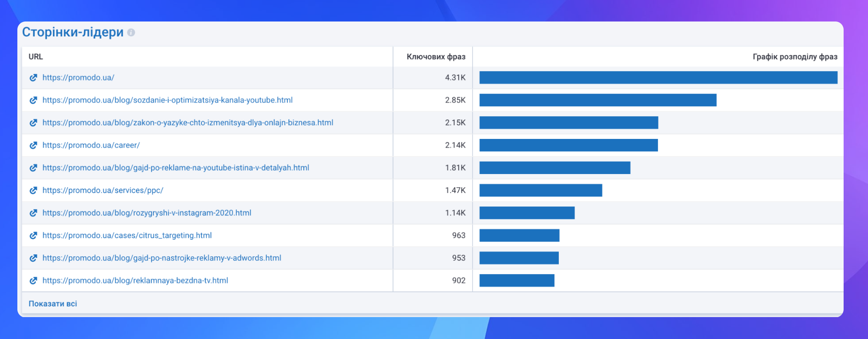Select the bar for 2.85K keywords

[x=598, y=100]
